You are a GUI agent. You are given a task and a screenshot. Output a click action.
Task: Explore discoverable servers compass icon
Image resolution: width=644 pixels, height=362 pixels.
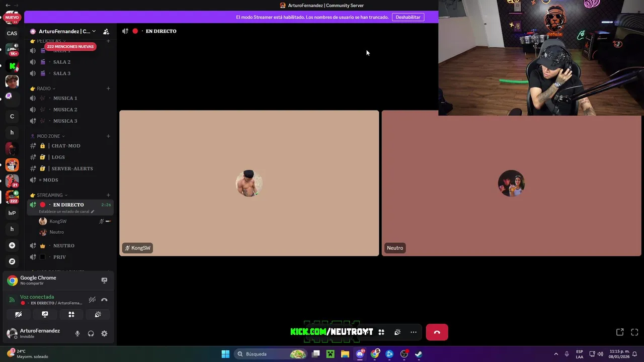[12, 261]
